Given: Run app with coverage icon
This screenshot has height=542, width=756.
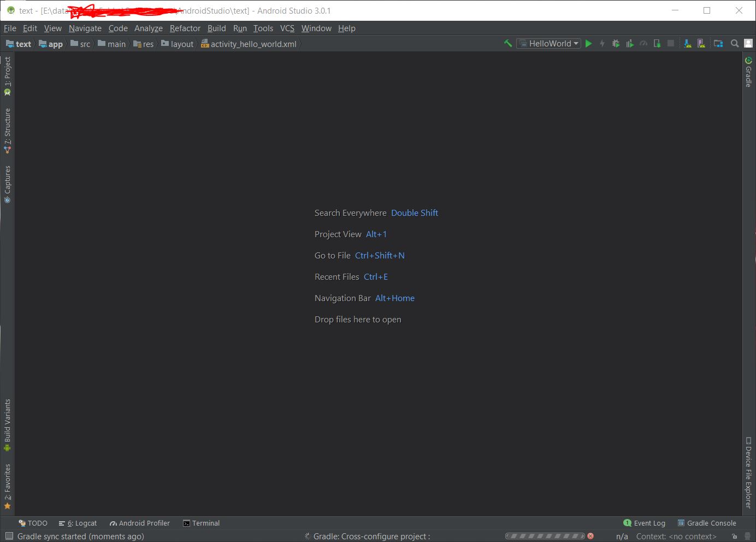Looking at the screenshot, I should point(630,44).
